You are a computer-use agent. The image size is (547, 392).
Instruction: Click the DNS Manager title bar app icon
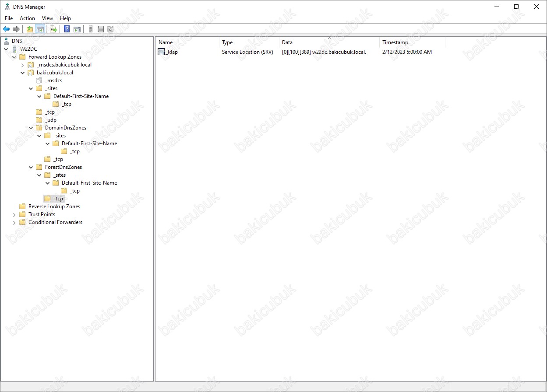coord(7,7)
